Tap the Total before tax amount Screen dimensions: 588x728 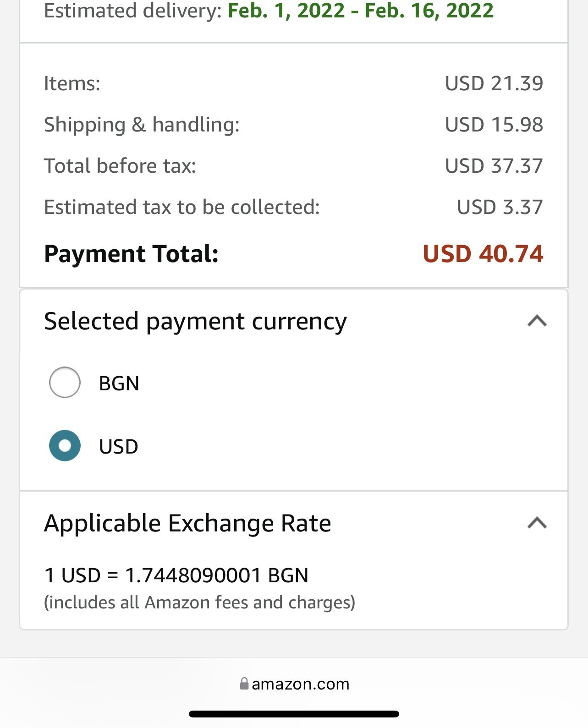494,166
